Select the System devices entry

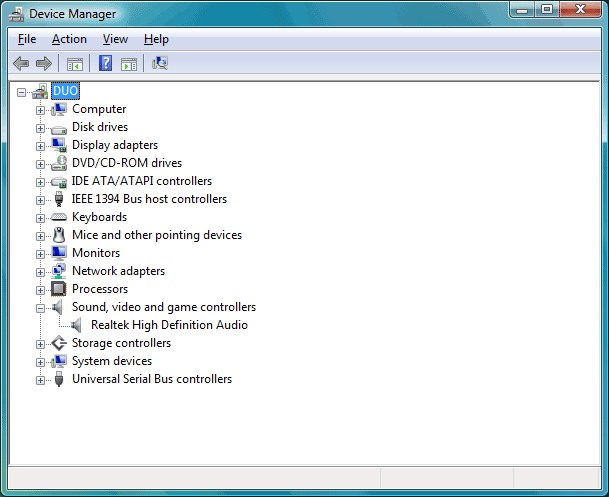pos(112,361)
